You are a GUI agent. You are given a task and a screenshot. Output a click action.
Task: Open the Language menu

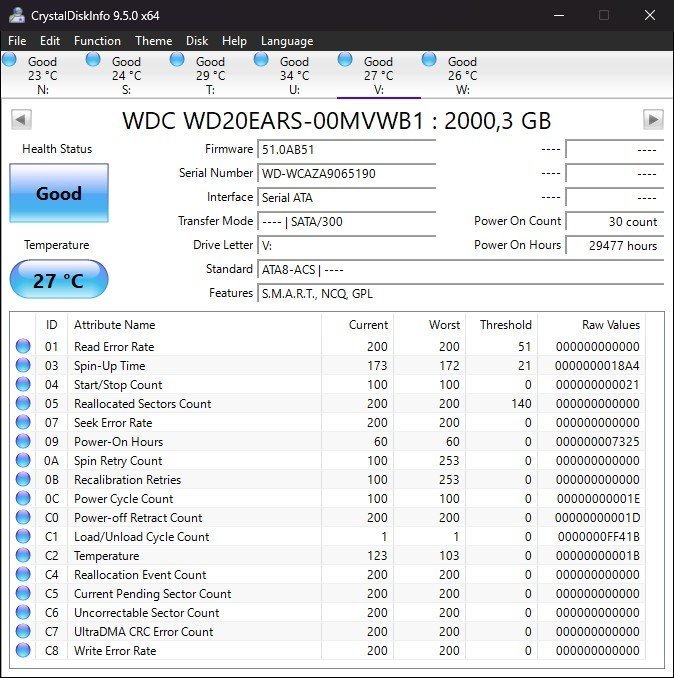pos(287,41)
